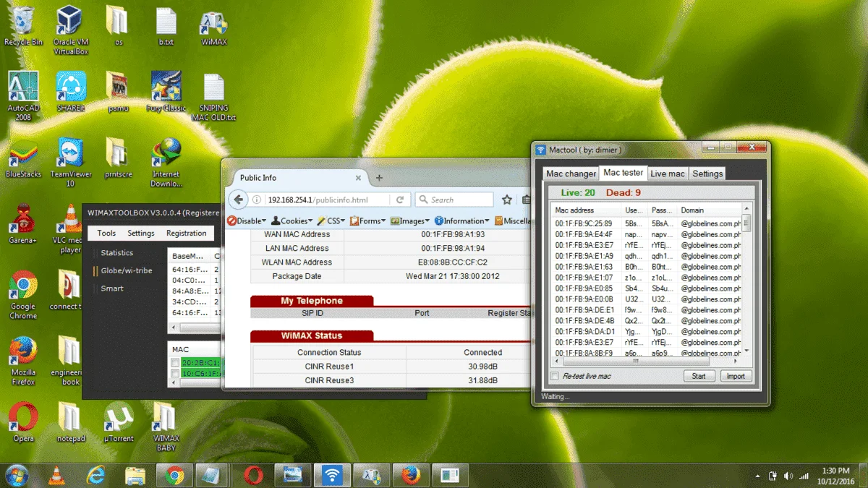Click Mactool vertical scrollbar thumb
Image resolution: width=868 pixels, height=488 pixels.
pos(746,223)
